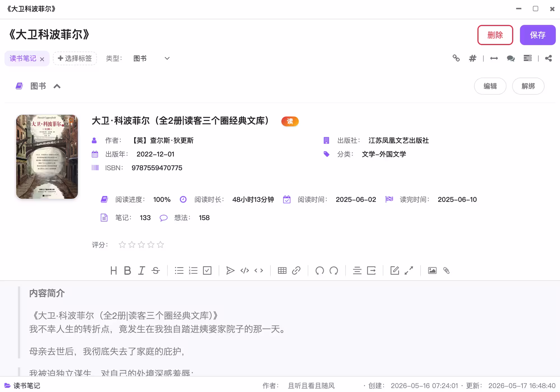Click the hashtag icon in header
The image size is (560, 392).
click(473, 58)
